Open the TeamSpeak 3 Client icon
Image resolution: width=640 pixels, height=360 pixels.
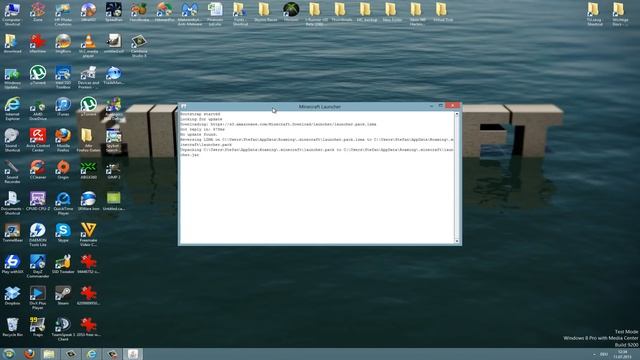pos(63,329)
